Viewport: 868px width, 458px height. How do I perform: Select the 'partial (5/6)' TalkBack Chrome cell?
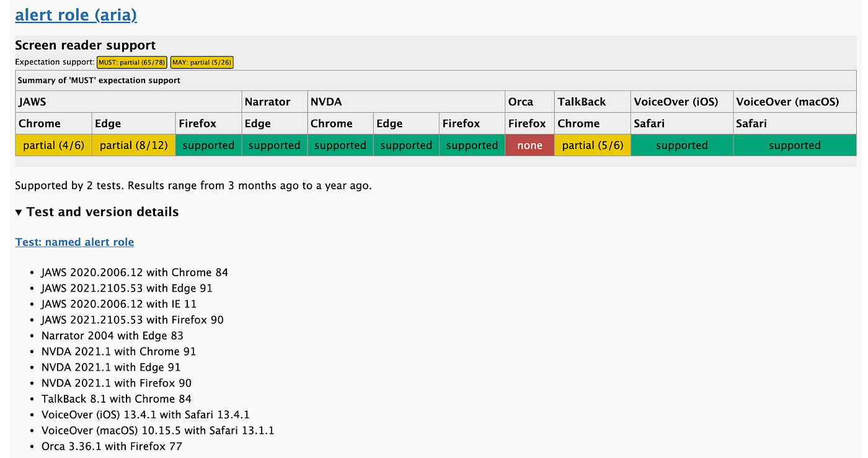point(592,145)
